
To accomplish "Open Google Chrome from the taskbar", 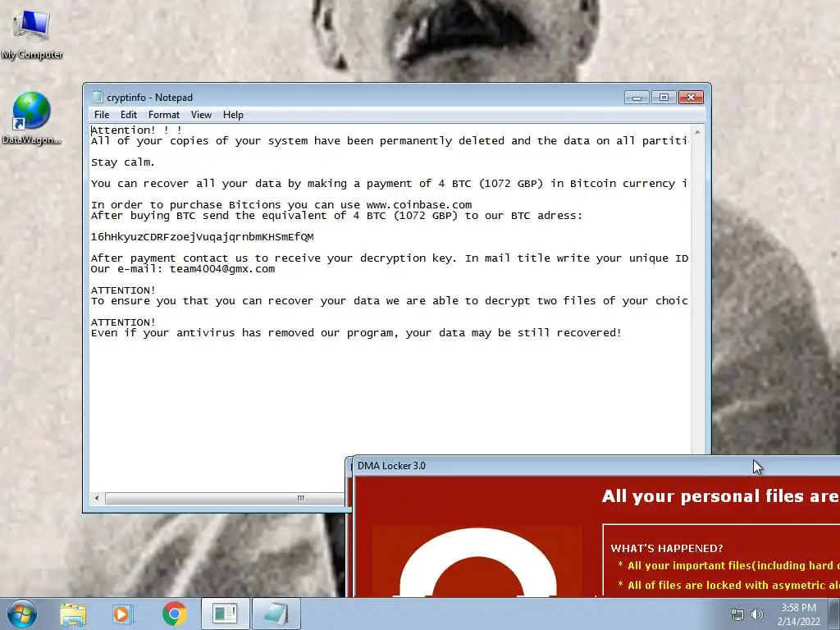I will [174, 614].
